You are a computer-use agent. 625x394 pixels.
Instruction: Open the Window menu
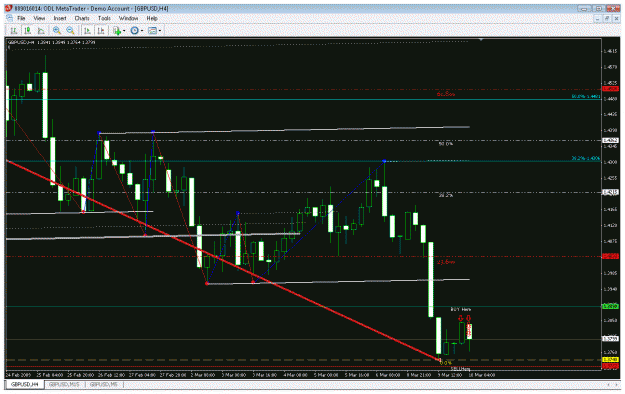point(128,18)
